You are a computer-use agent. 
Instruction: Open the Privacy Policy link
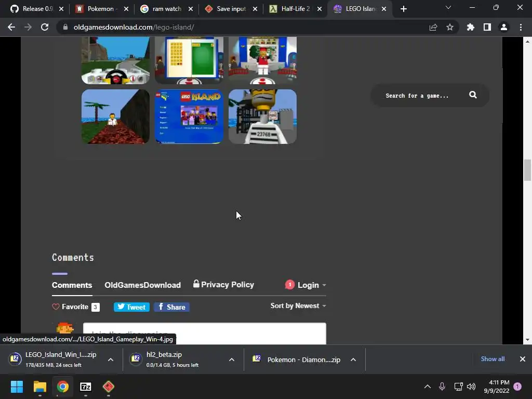tap(224, 284)
